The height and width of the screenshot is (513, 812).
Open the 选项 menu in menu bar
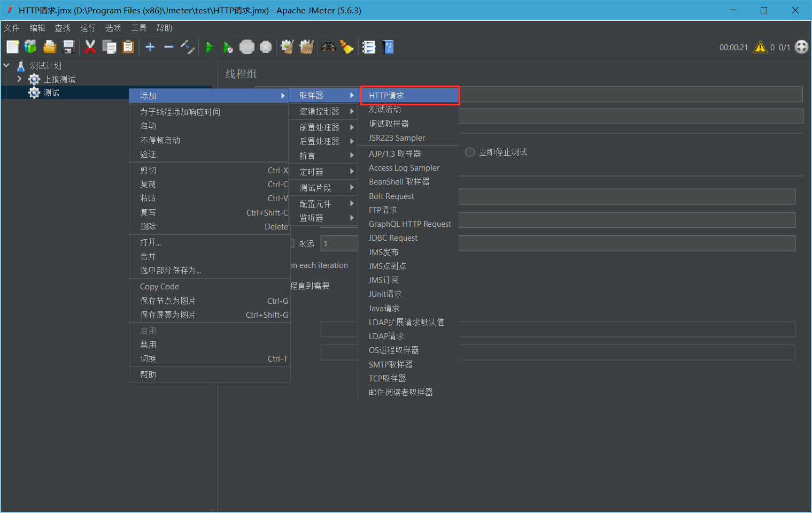(113, 28)
